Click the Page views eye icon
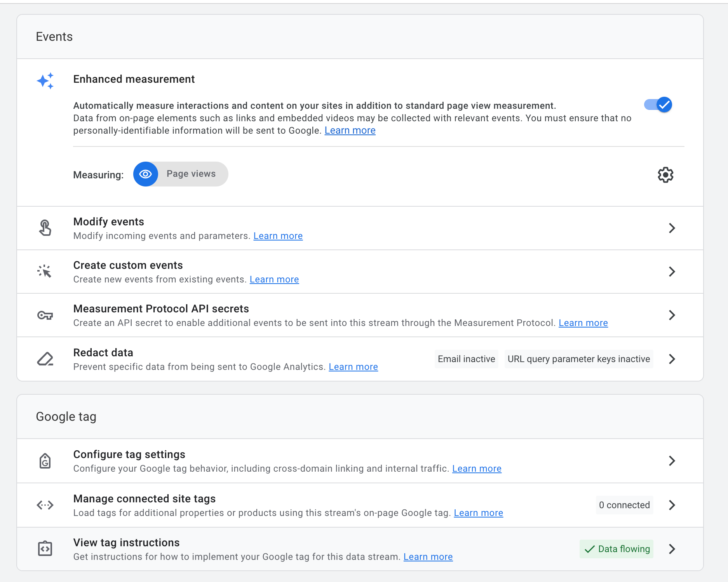This screenshot has height=582, width=728. coord(146,174)
